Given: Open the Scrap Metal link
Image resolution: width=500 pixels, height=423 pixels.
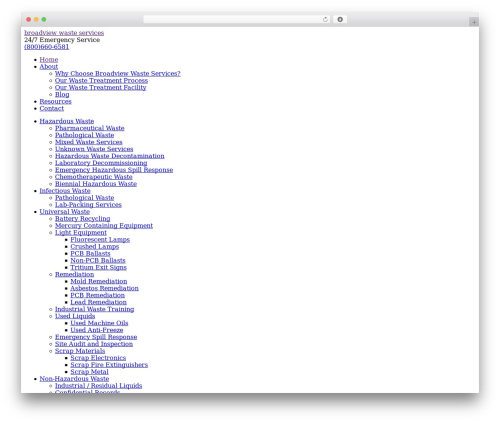Looking at the screenshot, I should [x=89, y=372].
